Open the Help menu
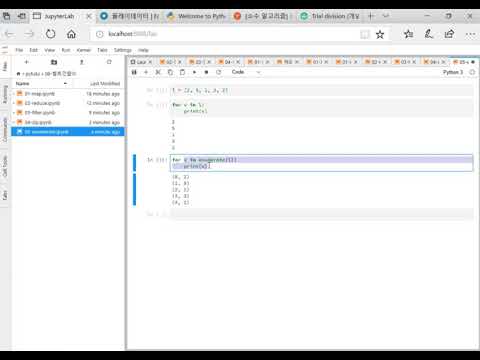The image size is (480, 360). [x=143, y=50]
